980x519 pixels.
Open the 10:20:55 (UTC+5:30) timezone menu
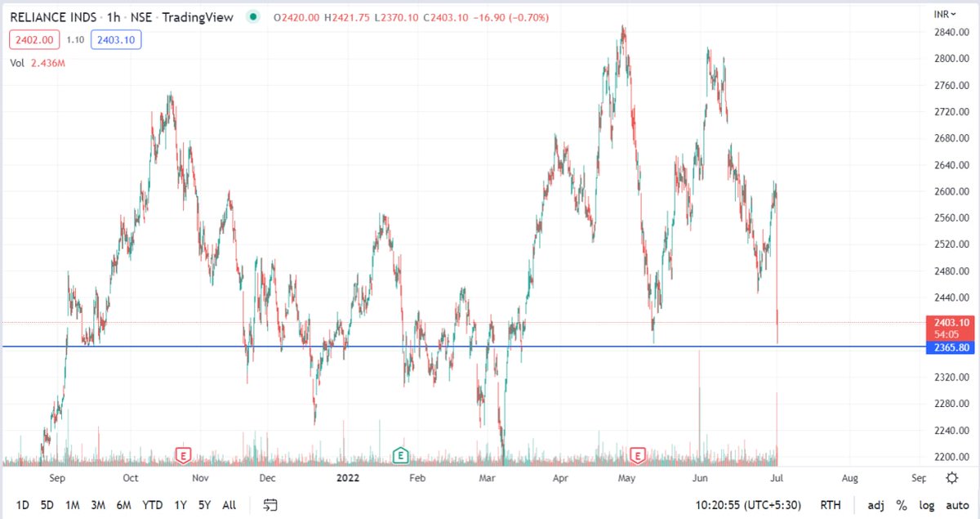click(x=749, y=505)
